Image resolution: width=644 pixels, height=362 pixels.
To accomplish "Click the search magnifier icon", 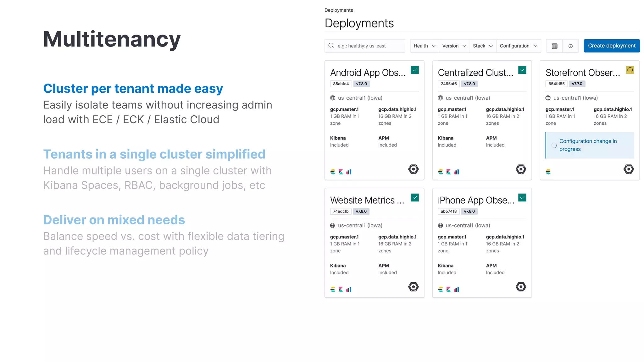I will click(x=331, y=46).
